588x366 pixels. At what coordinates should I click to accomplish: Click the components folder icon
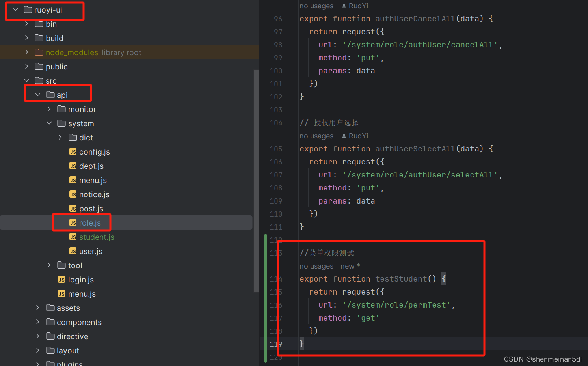[x=50, y=322]
